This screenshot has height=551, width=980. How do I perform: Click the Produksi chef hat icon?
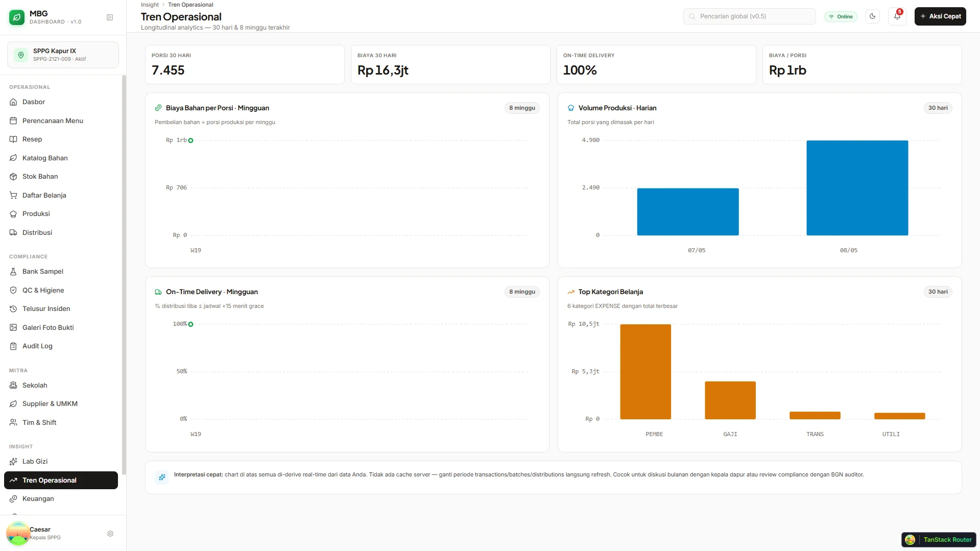click(x=13, y=214)
